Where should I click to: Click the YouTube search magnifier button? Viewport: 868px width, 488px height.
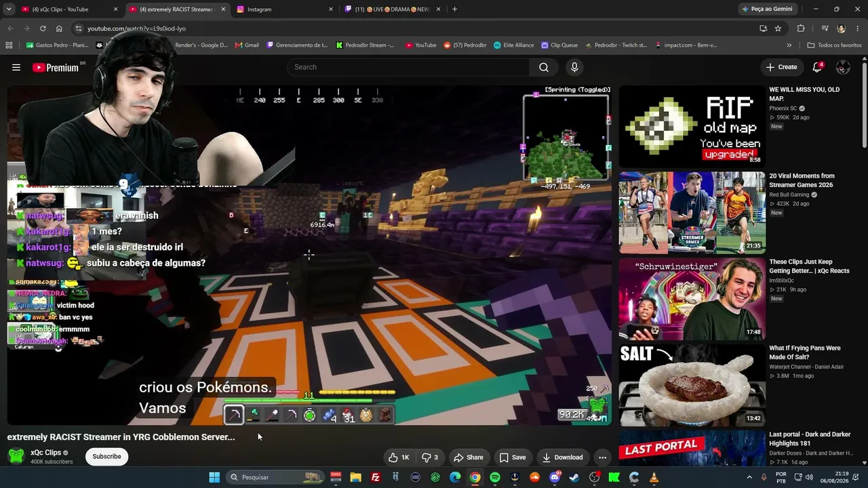tap(544, 67)
